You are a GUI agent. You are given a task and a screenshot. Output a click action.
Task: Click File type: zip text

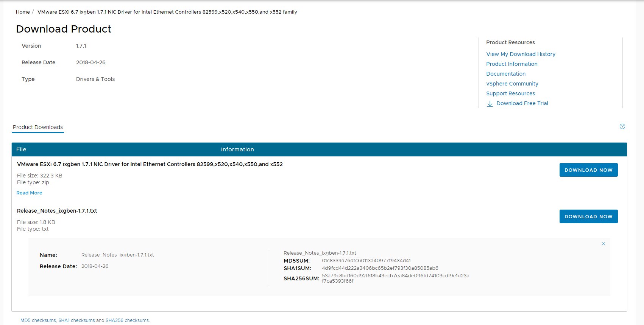pyautogui.click(x=33, y=182)
